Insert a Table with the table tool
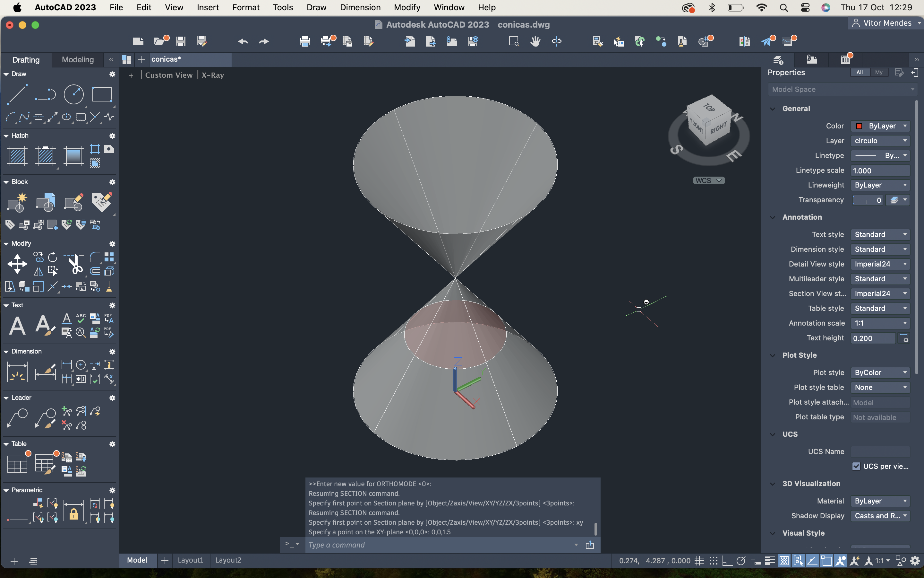 pos(17,464)
